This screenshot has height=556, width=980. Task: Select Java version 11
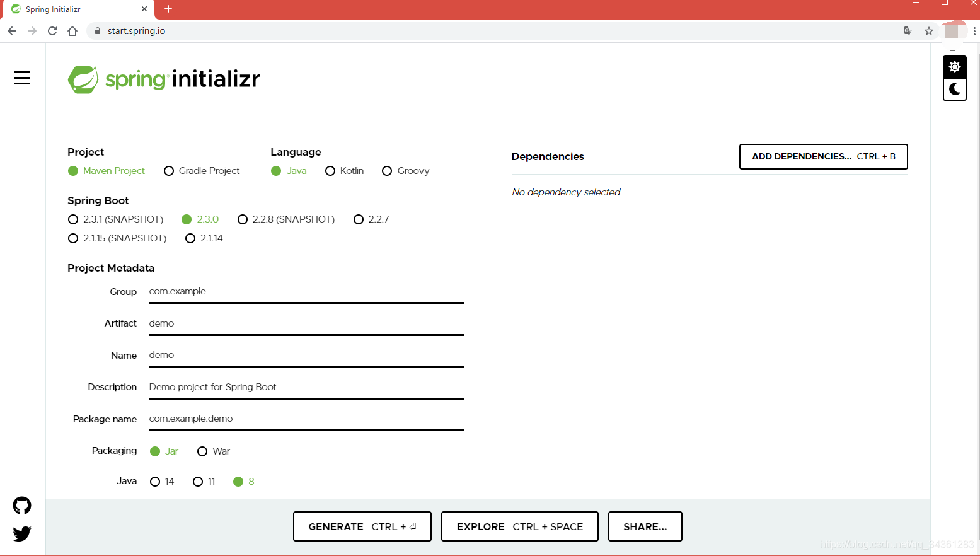[204, 482]
